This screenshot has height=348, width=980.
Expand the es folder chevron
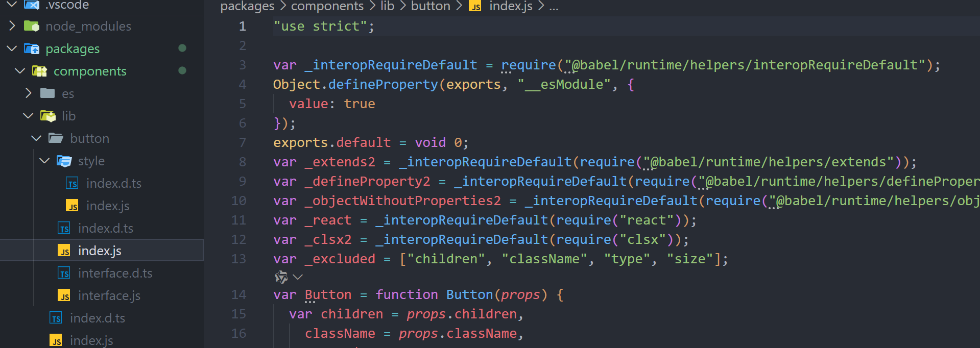(x=28, y=93)
